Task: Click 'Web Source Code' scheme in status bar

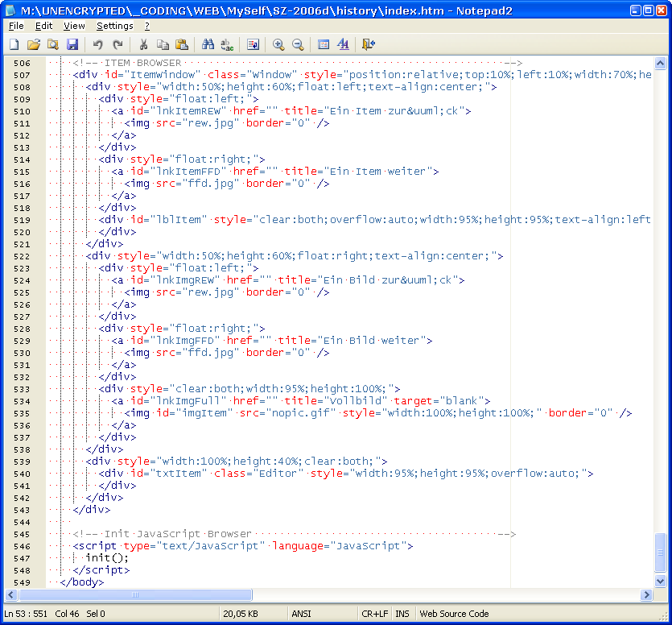Action: [x=454, y=614]
